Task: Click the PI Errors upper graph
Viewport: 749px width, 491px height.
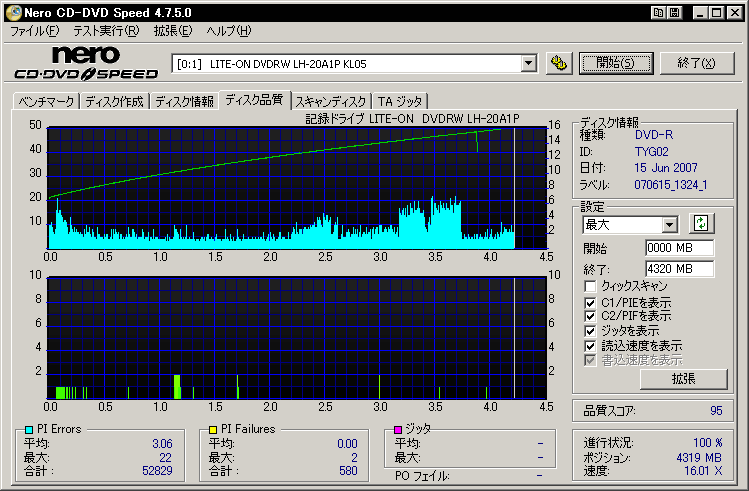Action: coord(297,188)
